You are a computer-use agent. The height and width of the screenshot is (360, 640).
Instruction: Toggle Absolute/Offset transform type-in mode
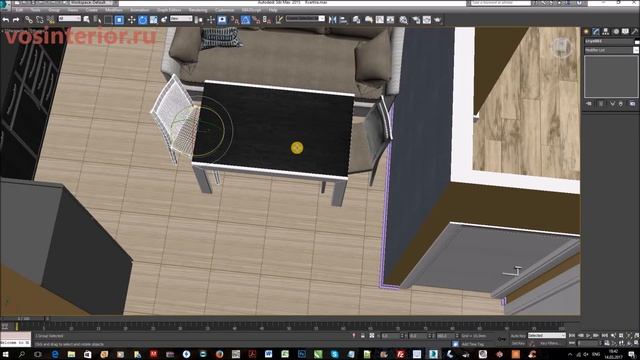pos(371,336)
